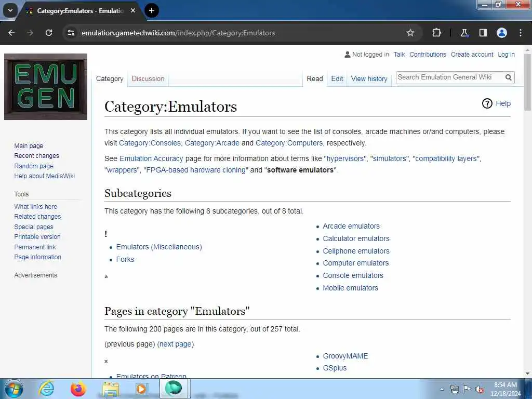Open Special pages link
Viewport: 532px width, 399px height.
click(x=34, y=227)
